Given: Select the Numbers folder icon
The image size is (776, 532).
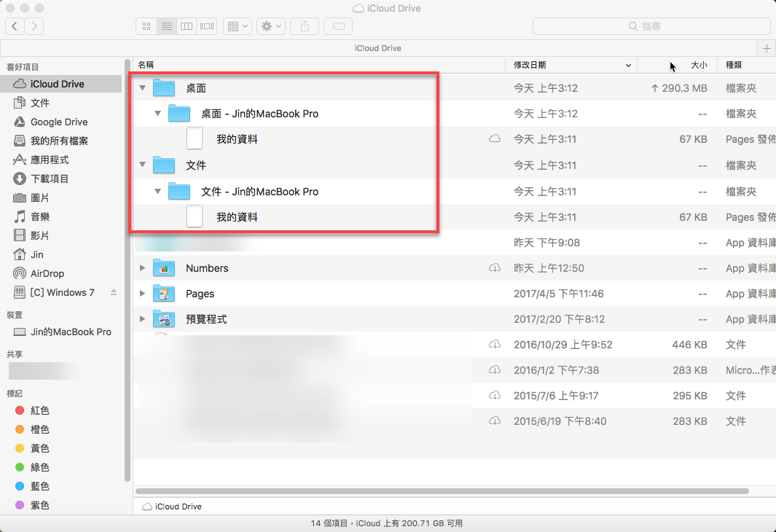Looking at the screenshot, I should [164, 267].
